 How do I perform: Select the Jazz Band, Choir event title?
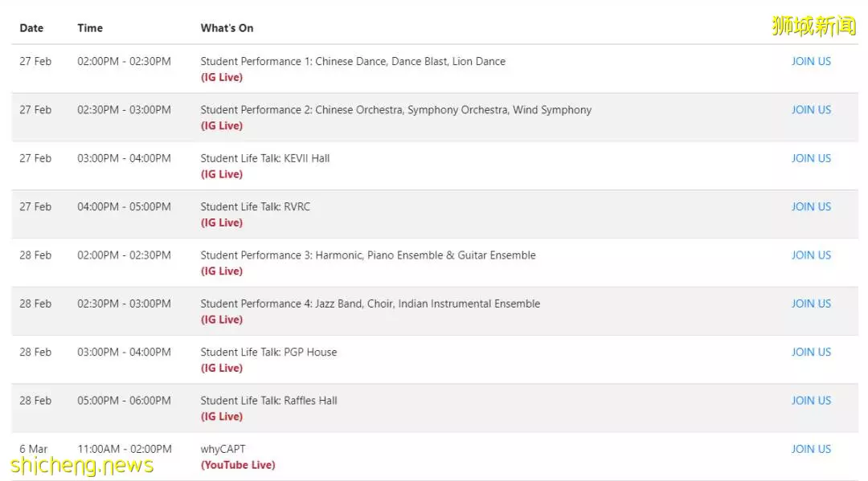[371, 304]
